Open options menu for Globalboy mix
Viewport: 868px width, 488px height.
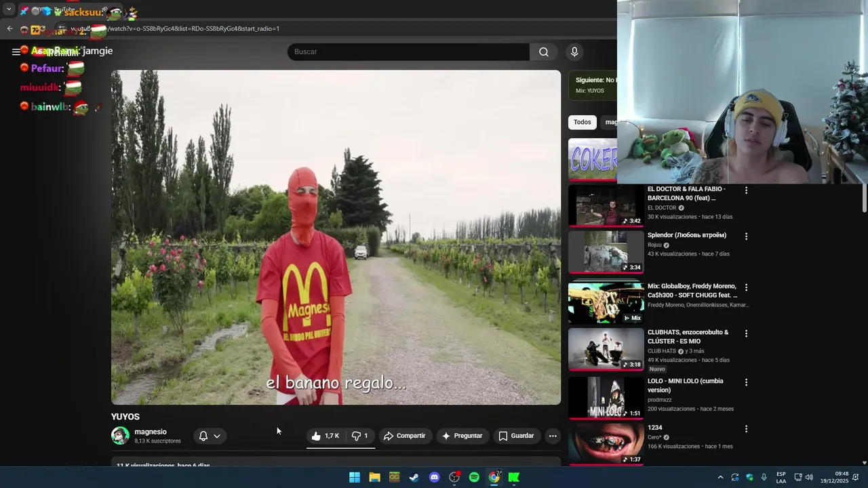point(746,287)
